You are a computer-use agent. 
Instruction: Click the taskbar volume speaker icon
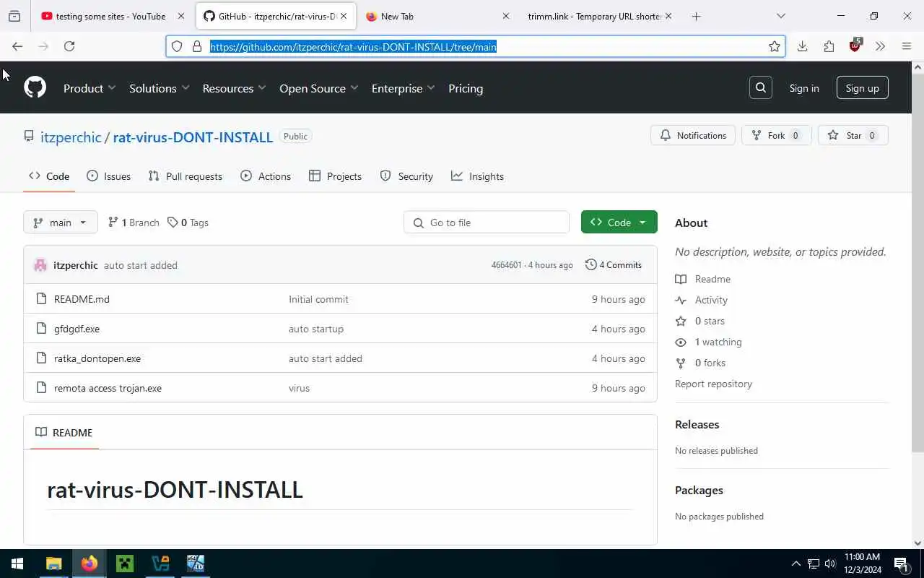click(x=830, y=564)
